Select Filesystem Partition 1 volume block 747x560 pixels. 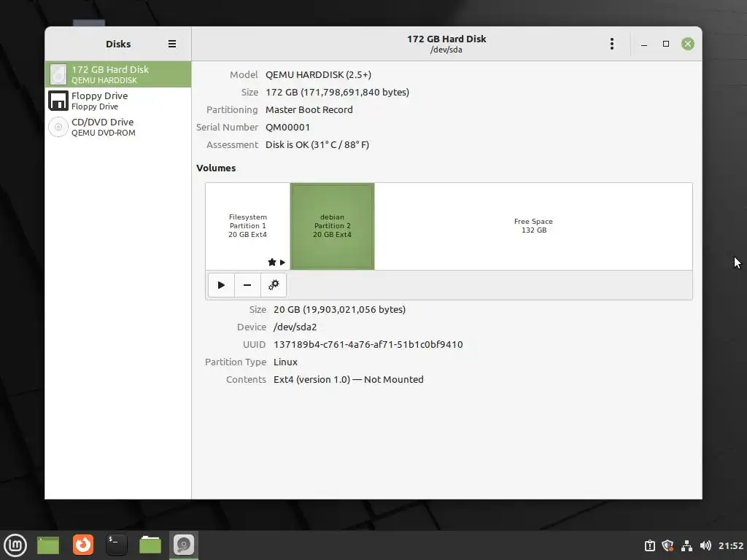coord(248,226)
